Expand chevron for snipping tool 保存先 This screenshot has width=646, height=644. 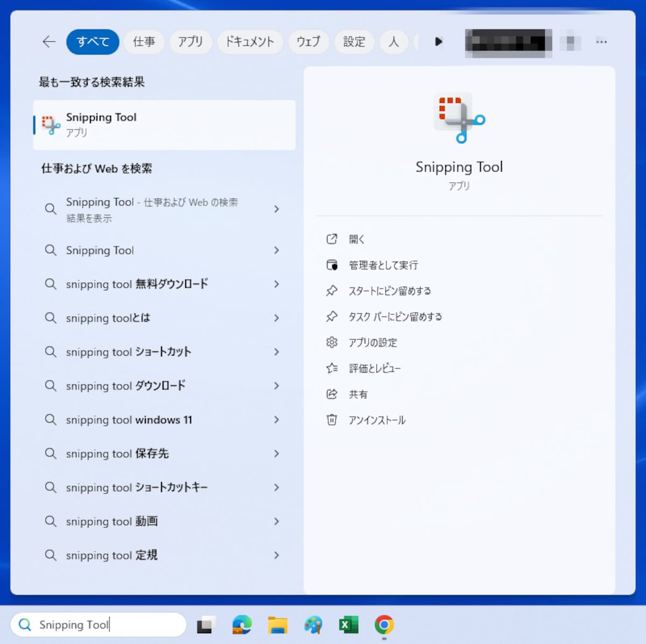[277, 454]
